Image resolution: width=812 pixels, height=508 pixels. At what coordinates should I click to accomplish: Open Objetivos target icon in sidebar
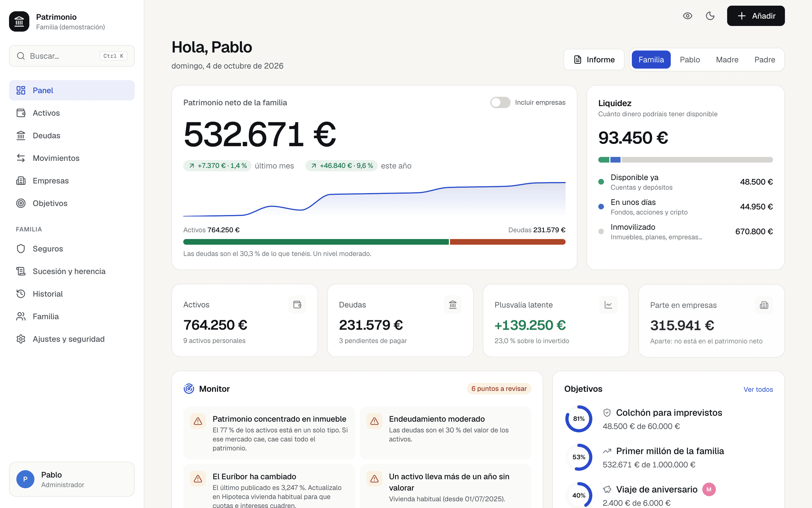(21, 203)
